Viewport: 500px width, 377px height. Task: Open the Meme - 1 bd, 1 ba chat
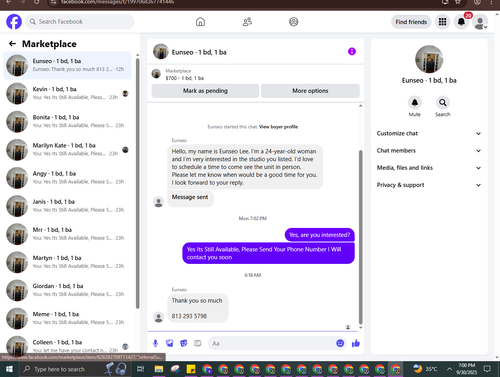pyautogui.click(x=67, y=318)
